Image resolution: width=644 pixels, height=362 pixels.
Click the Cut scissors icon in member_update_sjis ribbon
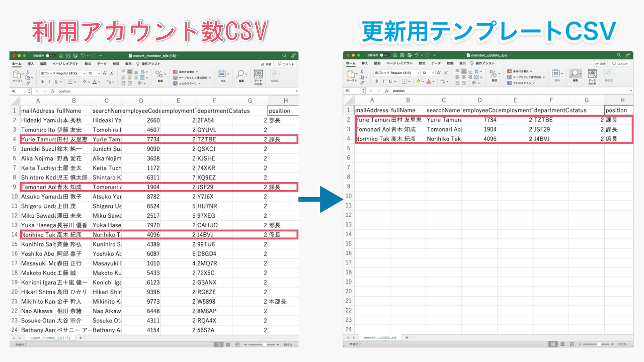coord(362,72)
